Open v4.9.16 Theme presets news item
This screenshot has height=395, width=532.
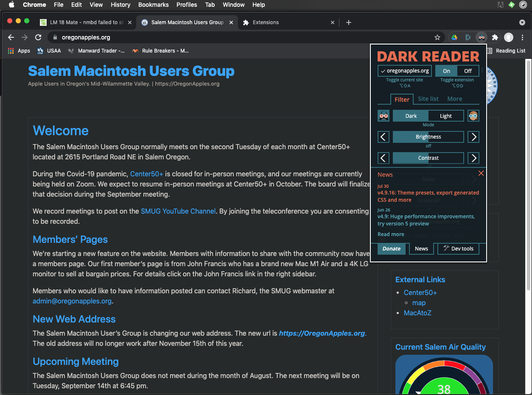point(428,196)
